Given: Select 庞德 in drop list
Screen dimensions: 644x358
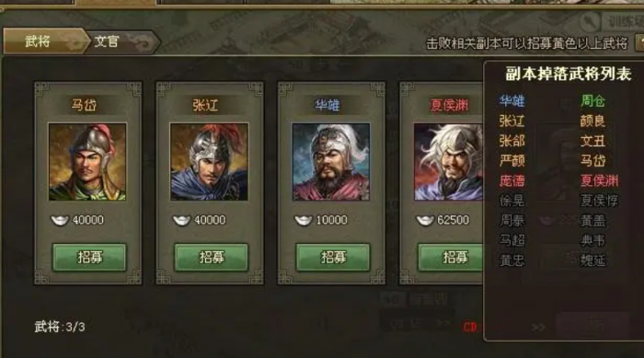Looking at the screenshot, I should (512, 181).
